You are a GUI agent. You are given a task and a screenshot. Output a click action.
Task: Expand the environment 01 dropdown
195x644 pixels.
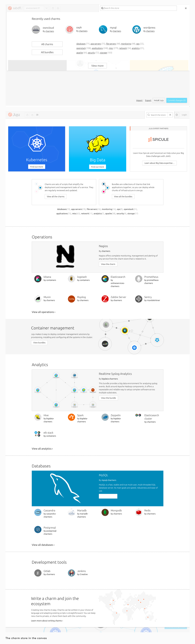click(x=47, y=8)
